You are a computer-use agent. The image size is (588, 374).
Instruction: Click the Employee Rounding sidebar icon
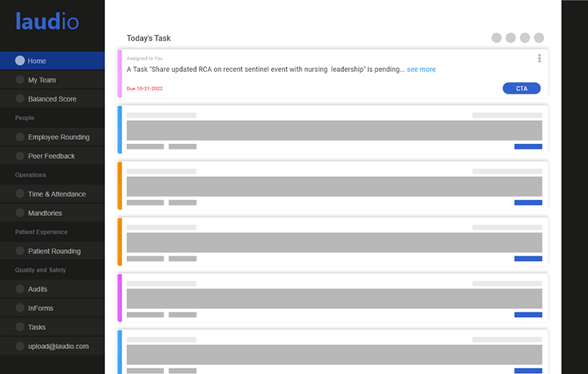pyautogui.click(x=20, y=137)
